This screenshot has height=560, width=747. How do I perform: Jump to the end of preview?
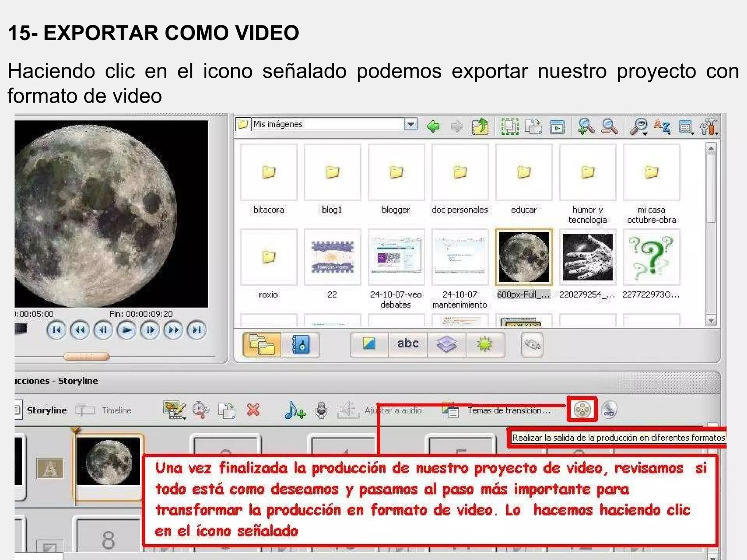pyautogui.click(x=197, y=330)
